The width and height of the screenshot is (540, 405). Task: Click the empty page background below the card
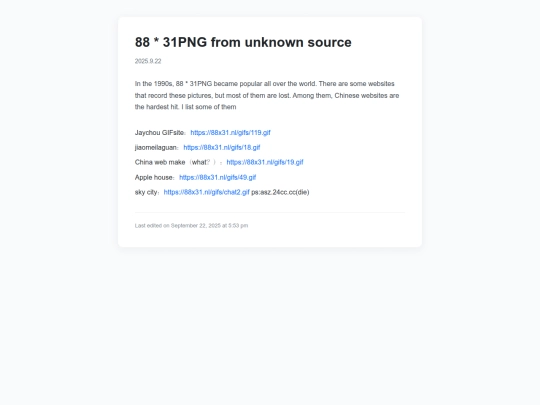pos(270,324)
